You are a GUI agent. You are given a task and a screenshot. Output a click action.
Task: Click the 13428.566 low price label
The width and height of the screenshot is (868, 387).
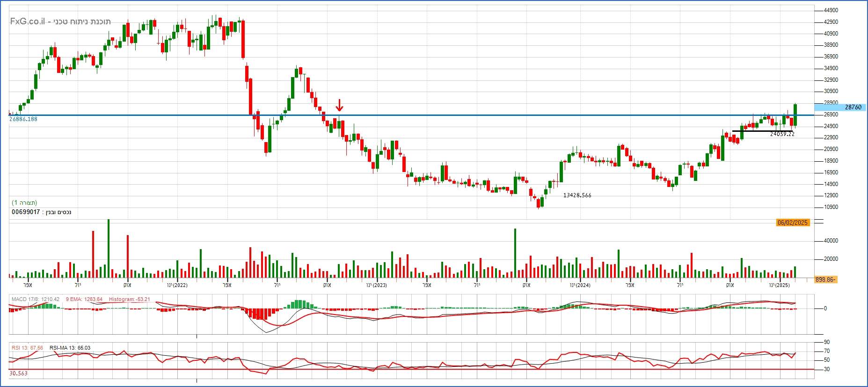pos(577,195)
